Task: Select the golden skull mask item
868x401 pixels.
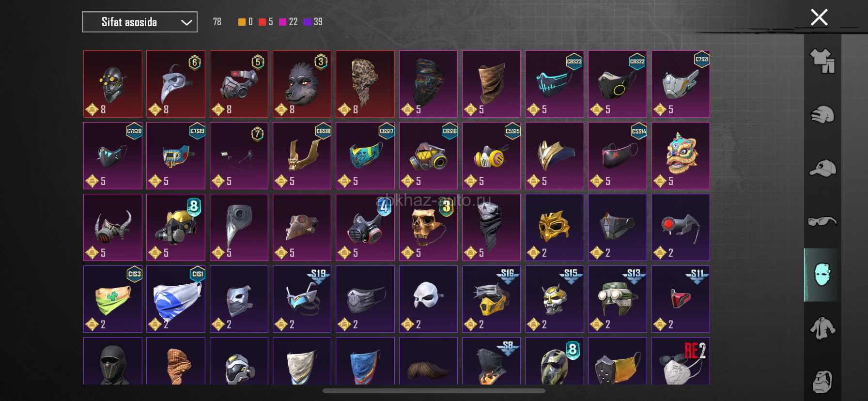Action: [428, 227]
